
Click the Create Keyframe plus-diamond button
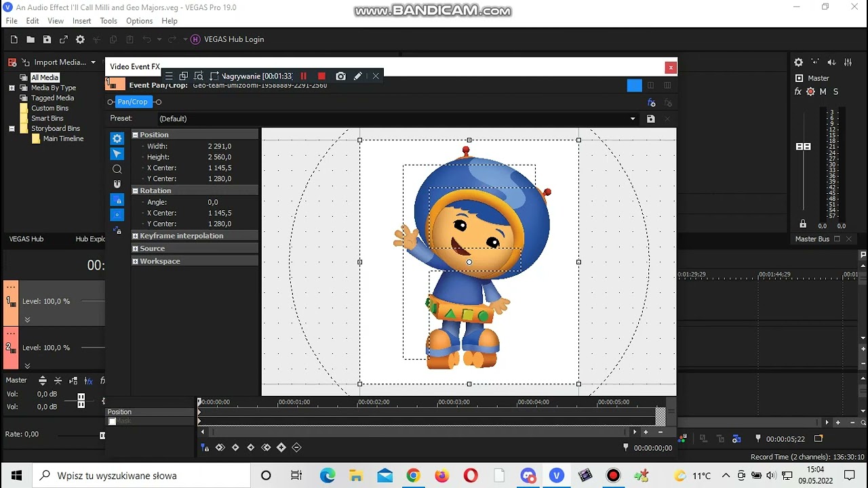click(x=281, y=448)
